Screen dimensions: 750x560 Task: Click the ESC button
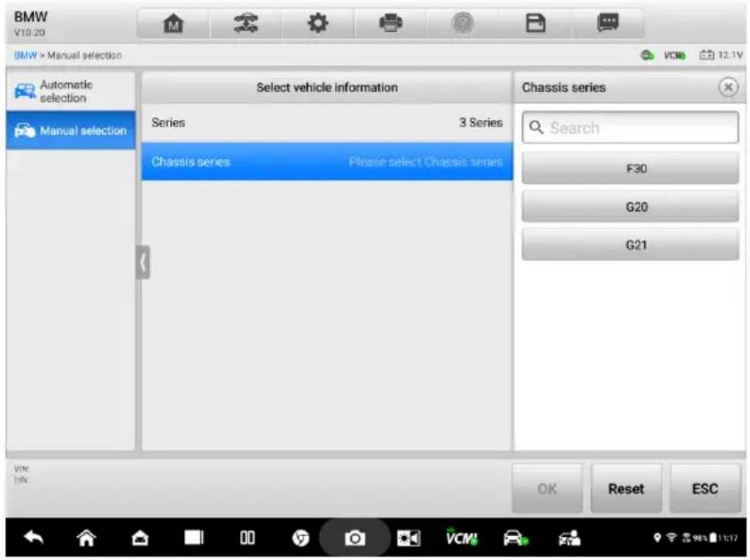coord(705,488)
